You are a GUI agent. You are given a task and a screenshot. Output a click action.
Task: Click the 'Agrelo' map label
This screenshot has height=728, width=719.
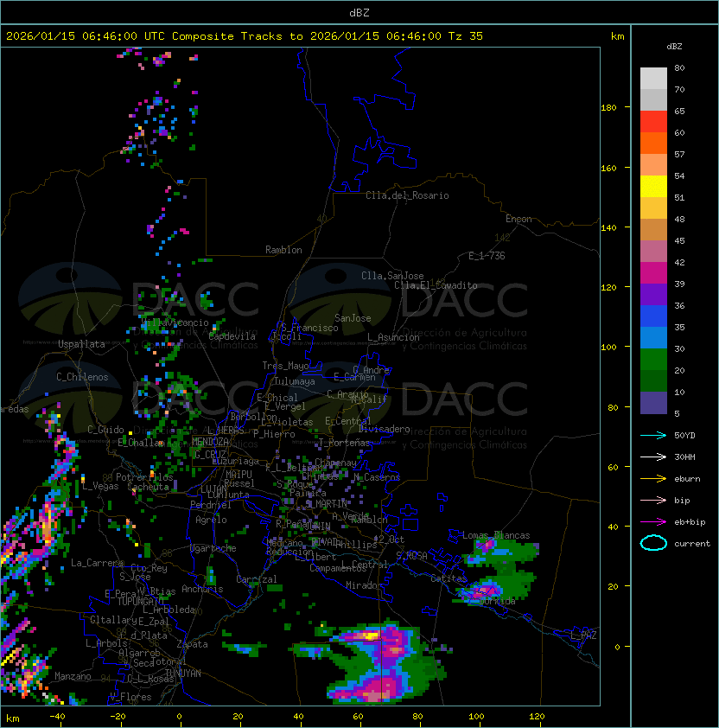[x=211, y=520]
